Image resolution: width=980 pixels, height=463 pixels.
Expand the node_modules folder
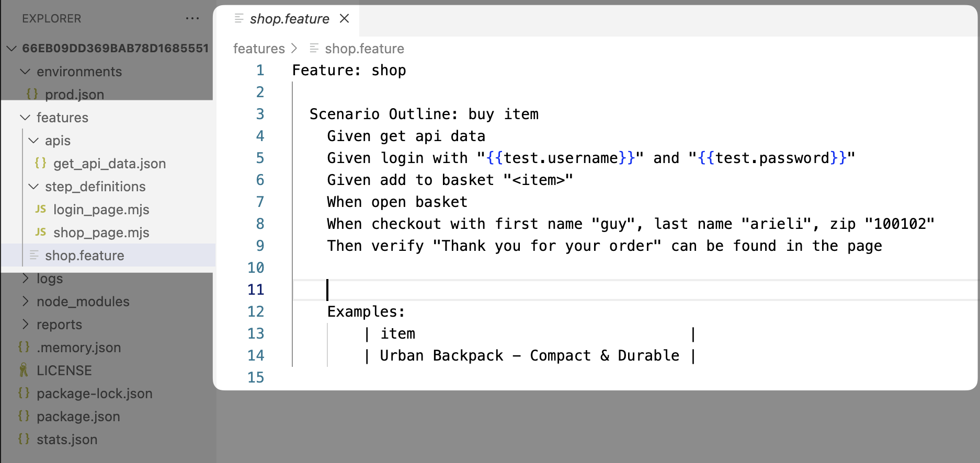(x=25, y=301)
